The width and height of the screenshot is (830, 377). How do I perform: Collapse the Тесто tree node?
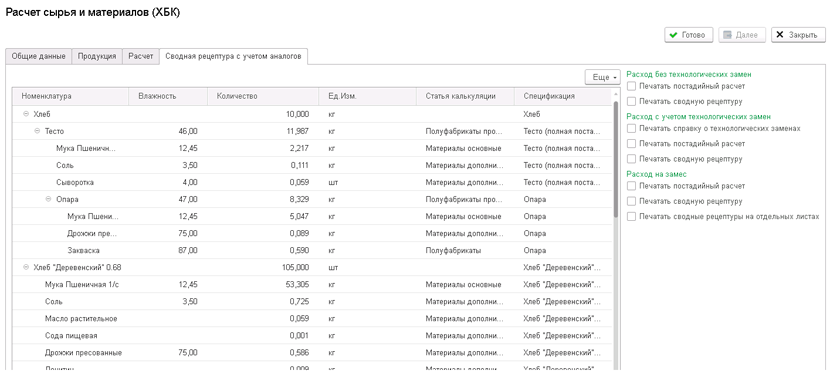[x=37, y=131]
